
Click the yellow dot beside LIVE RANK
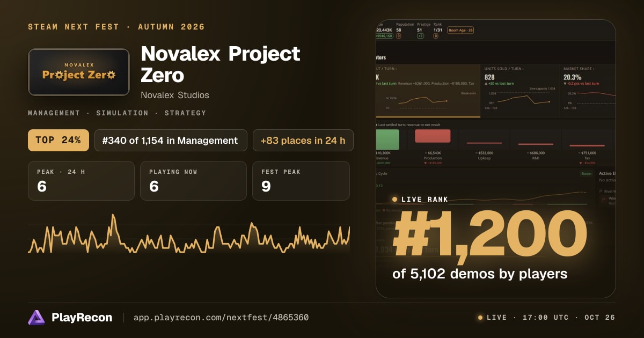tap(395, 199)
